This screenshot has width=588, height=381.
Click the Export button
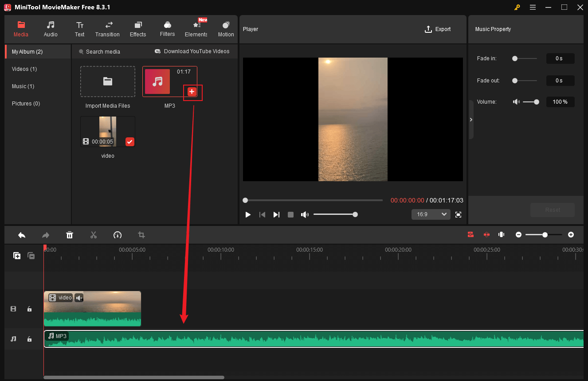438,29
